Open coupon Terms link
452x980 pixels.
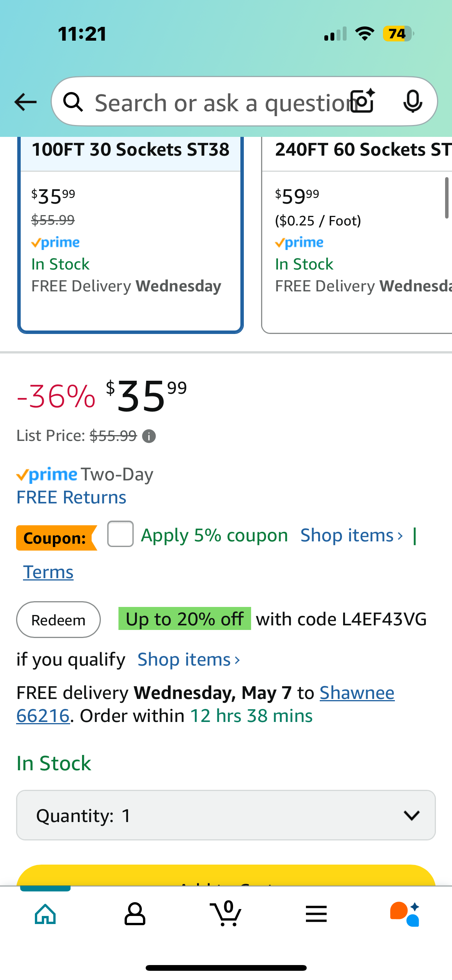click(x=48, y=572)
